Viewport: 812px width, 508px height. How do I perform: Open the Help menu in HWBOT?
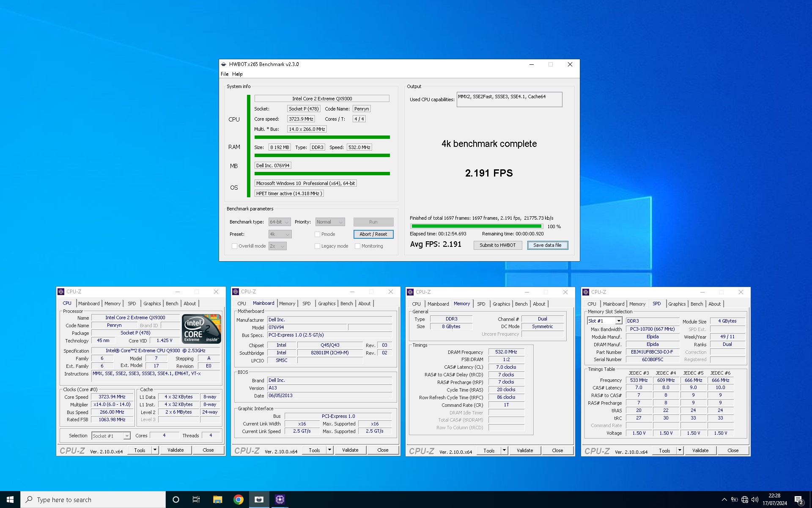[x=237, y=74]
